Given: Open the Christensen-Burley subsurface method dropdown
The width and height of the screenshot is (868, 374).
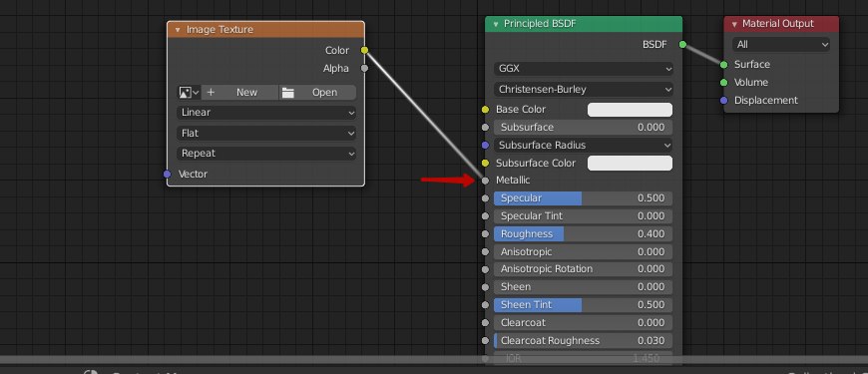Looking at the screenshot, I should point(583,90).
